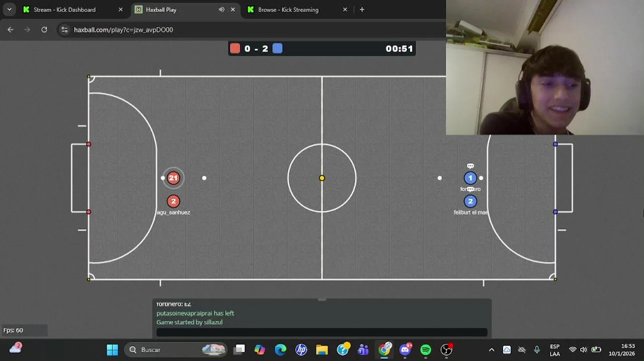Click the agu_sanhuez player name label
644x361 pixels.
tap(174, 212)
